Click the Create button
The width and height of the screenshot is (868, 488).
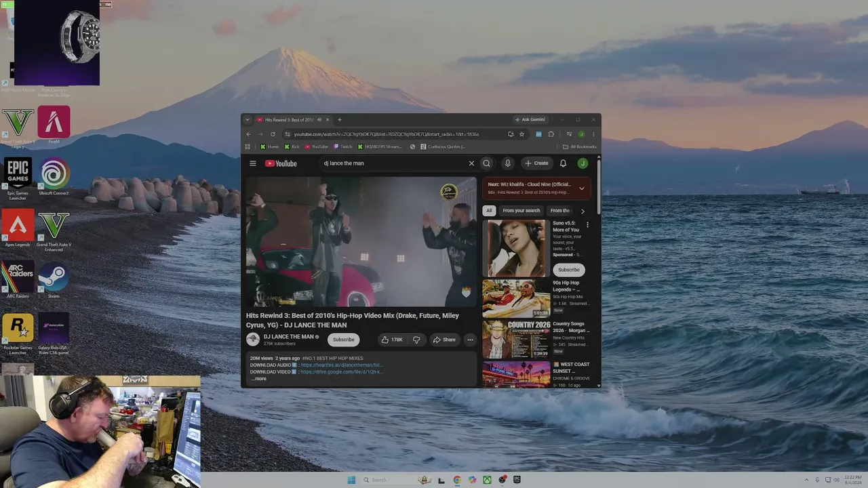tap(536, 163)
